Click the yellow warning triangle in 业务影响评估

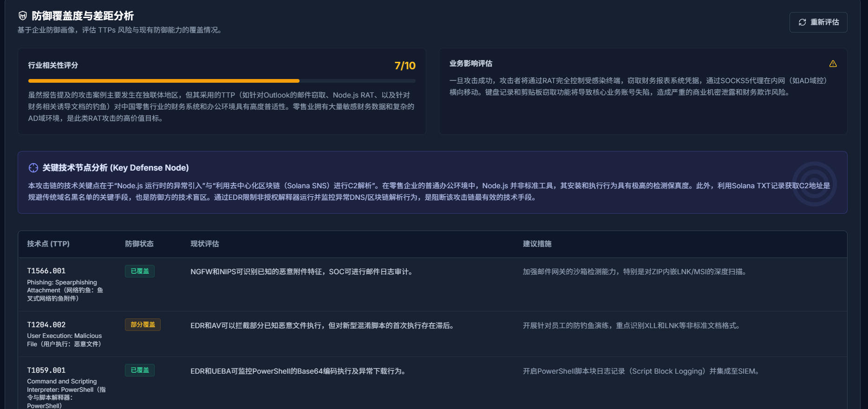(x=833, y=64)
